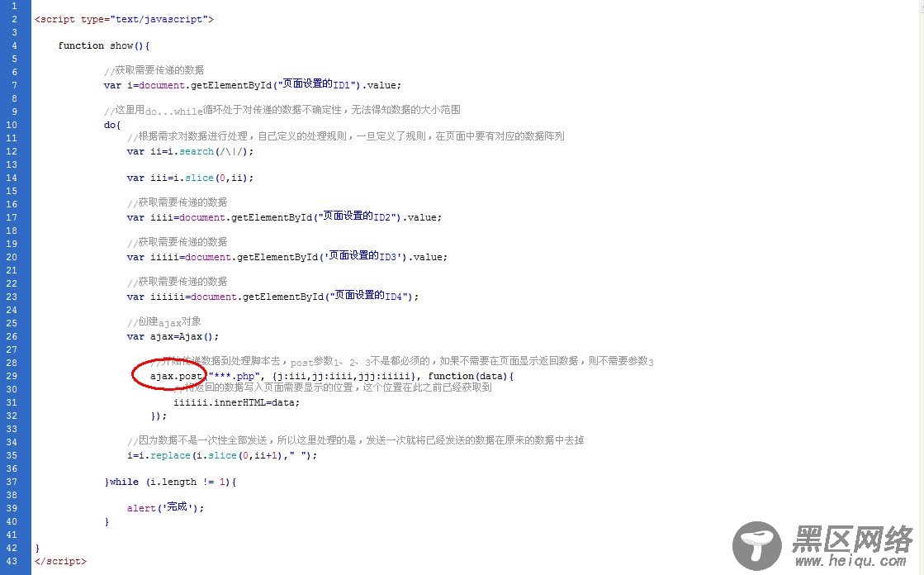924x575 pixels.
Task: Click line number 10 in the gutter
Action: (x=12, y=125)
